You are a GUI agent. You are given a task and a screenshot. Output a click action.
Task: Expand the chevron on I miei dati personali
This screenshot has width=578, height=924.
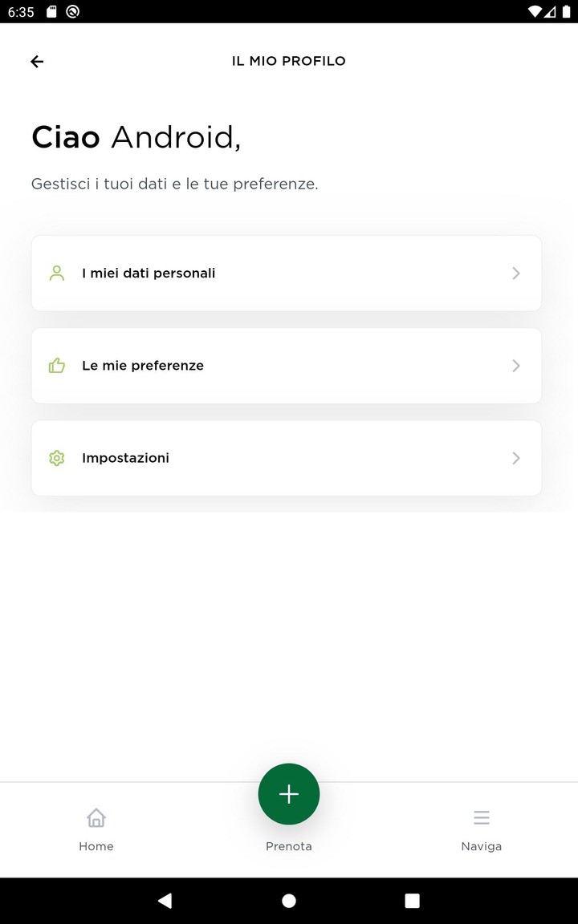(x=516, y=274)
